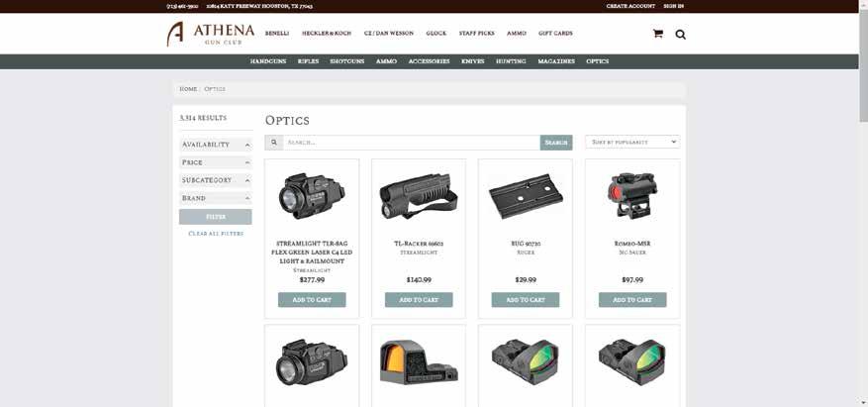Open Gift Cards menu item
This screenshot has height=407, width=868.
point(556,34)
